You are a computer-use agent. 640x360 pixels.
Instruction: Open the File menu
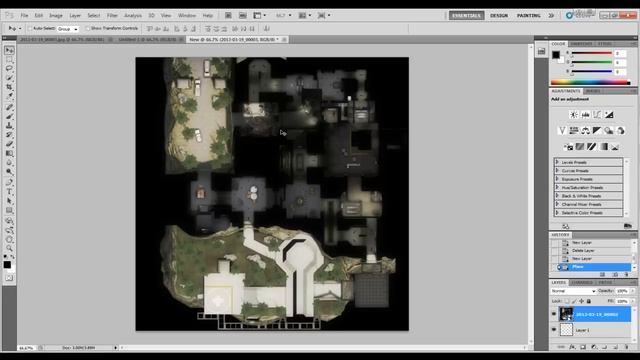coord(24,16)
